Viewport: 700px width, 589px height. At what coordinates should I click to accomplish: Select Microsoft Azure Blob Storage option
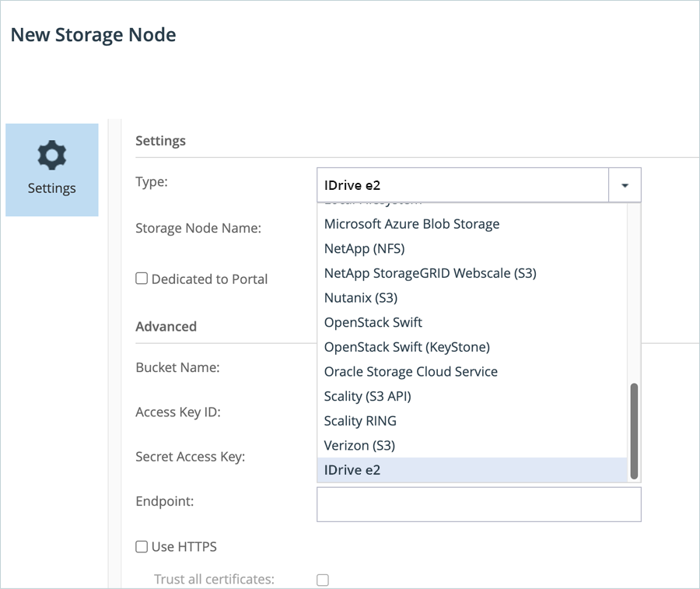411,224
